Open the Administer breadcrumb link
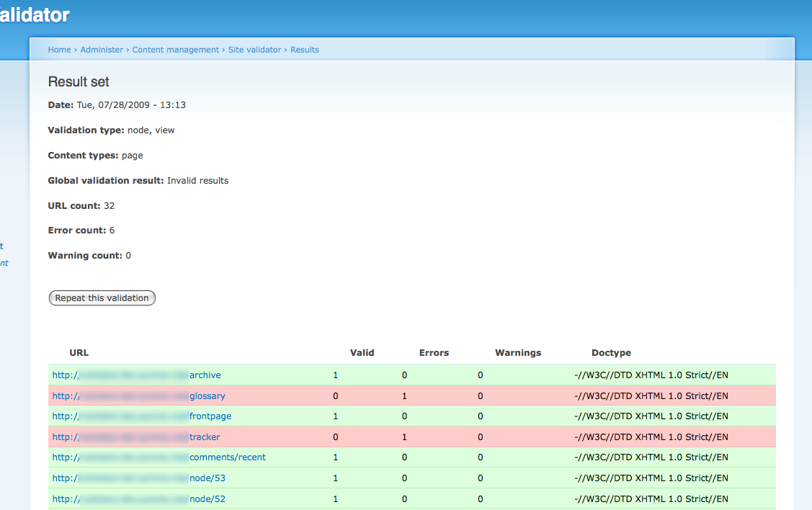Screen dimensions: 812x510 click(102, 50)
